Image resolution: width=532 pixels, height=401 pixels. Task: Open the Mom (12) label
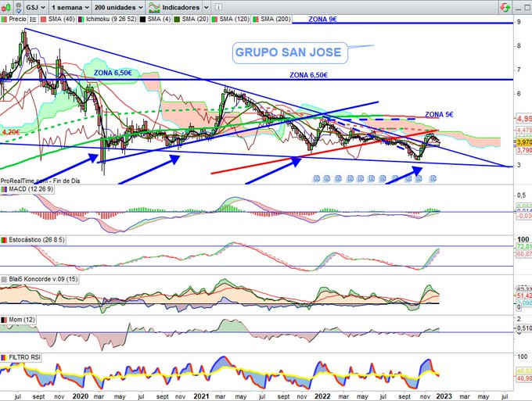[22, 320]
